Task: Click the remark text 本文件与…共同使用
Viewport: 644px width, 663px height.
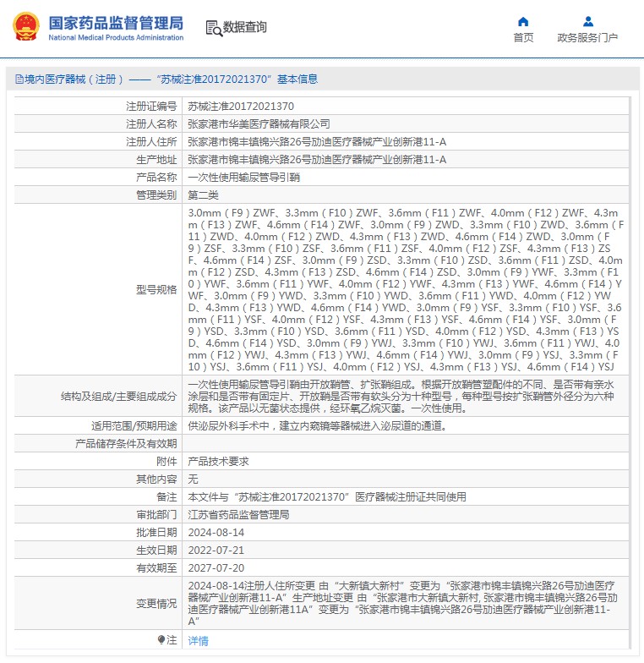Action: click(327, 497)
